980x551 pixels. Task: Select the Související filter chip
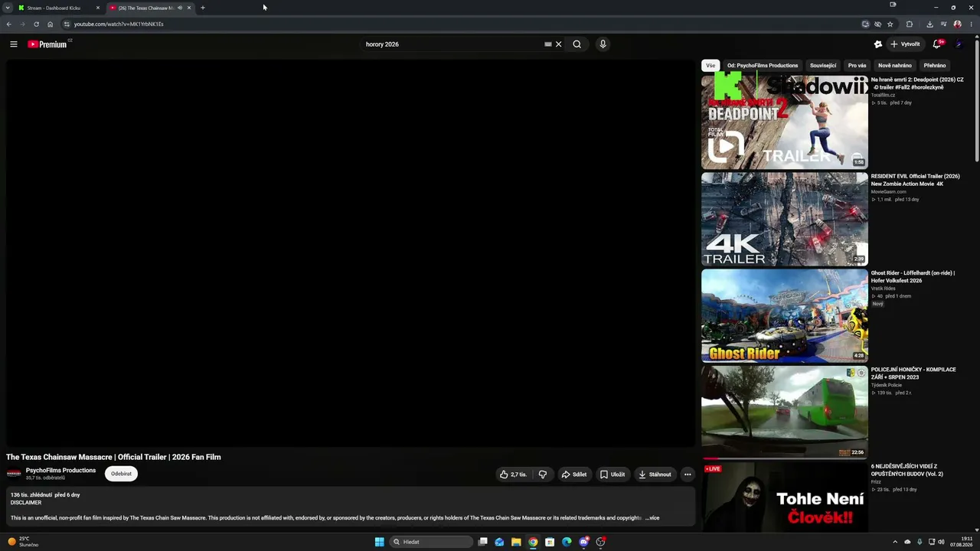[x=823, y=65]
